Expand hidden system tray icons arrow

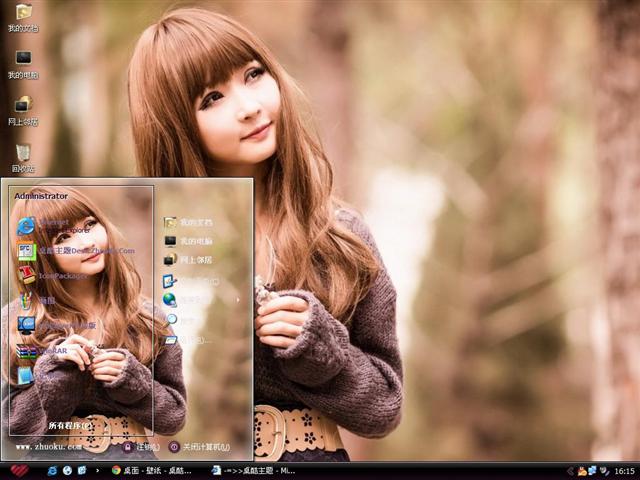pyautogui.click(x=570, y=471)
